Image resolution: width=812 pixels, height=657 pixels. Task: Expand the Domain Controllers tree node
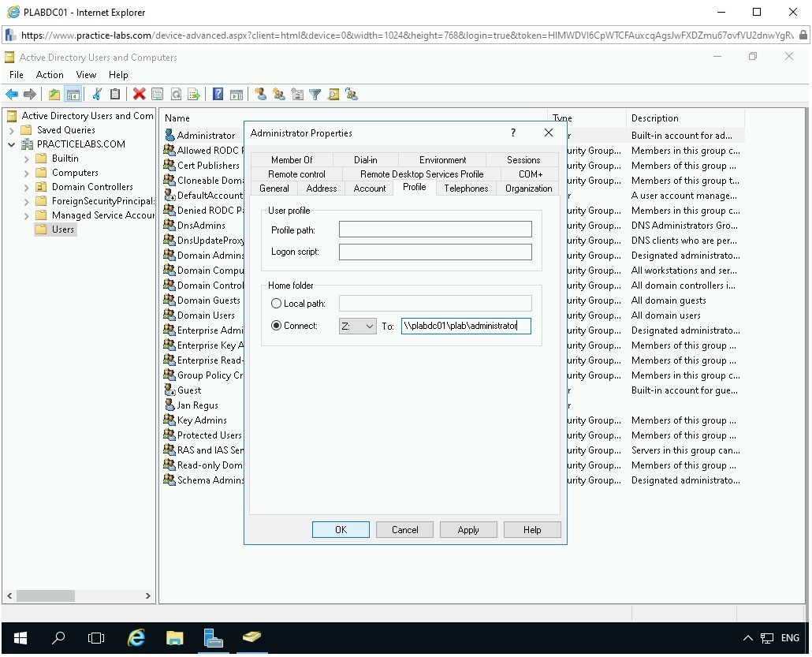pos(27,187)
